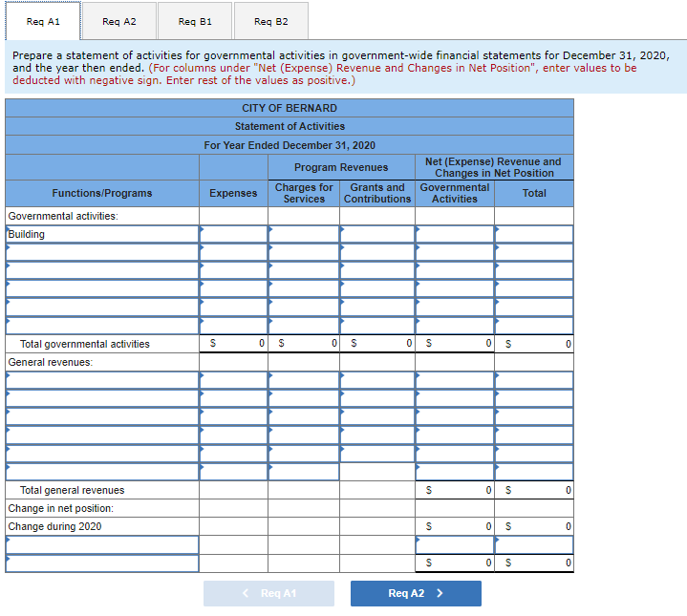Click the CITY OF BERNARD title
The image size is (687, 616).
coord(290,108)
